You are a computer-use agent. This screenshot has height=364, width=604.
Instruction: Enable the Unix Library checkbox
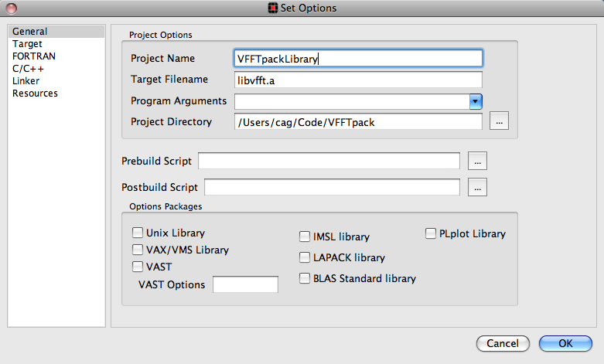(138, 233)
